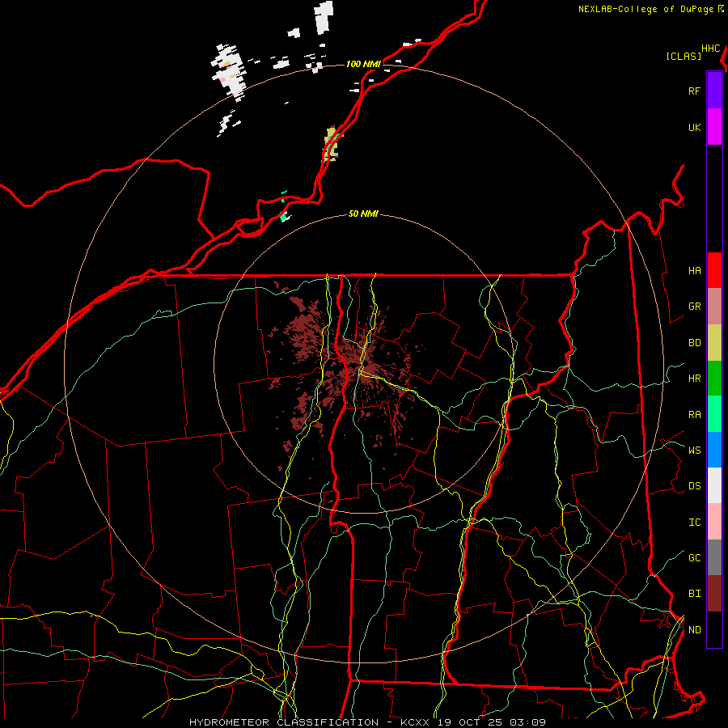Click the RF purple legend swatch

coord(714,91)
